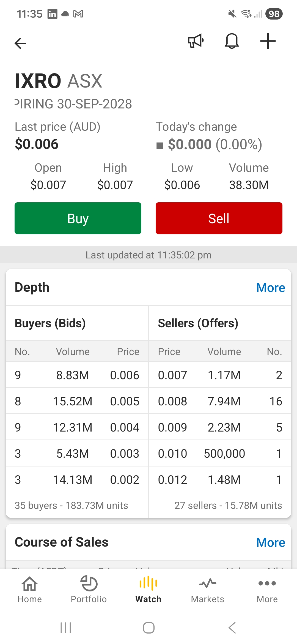Go to Home tab
Viewport: 297px width, 644px height.
click(30, 589)
